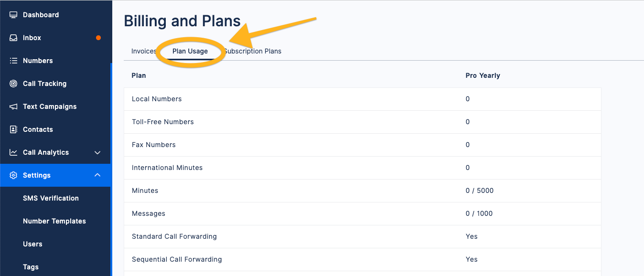
Task: Open the Subscription Plans tab
Action: pos(253,51)
